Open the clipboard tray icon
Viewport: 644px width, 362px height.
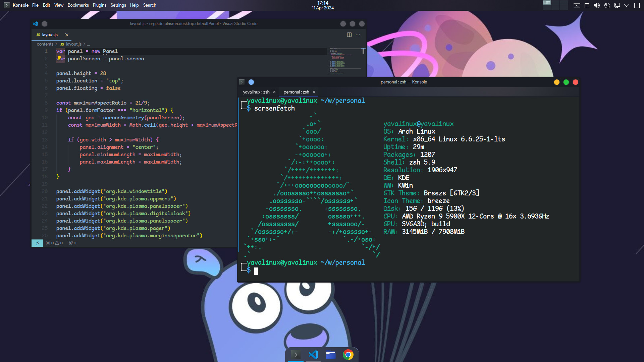[x=587, y=5]
